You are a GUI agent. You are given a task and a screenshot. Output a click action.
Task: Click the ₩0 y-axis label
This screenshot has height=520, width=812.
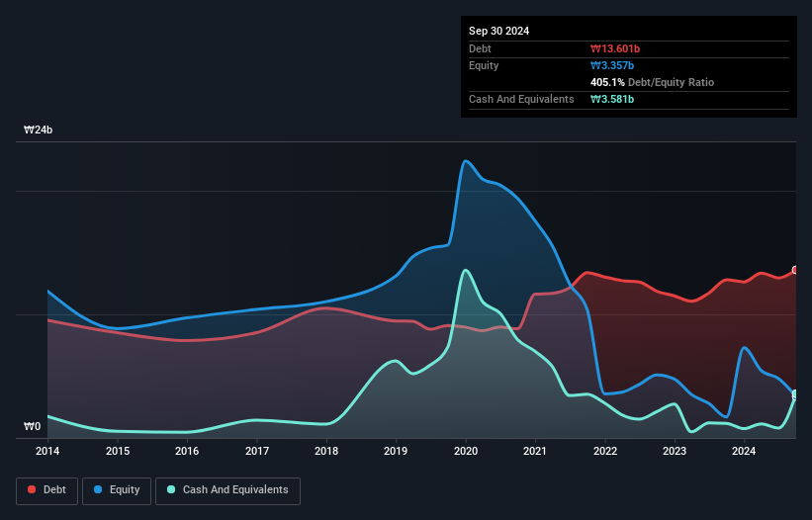click(x=32, y=426)
